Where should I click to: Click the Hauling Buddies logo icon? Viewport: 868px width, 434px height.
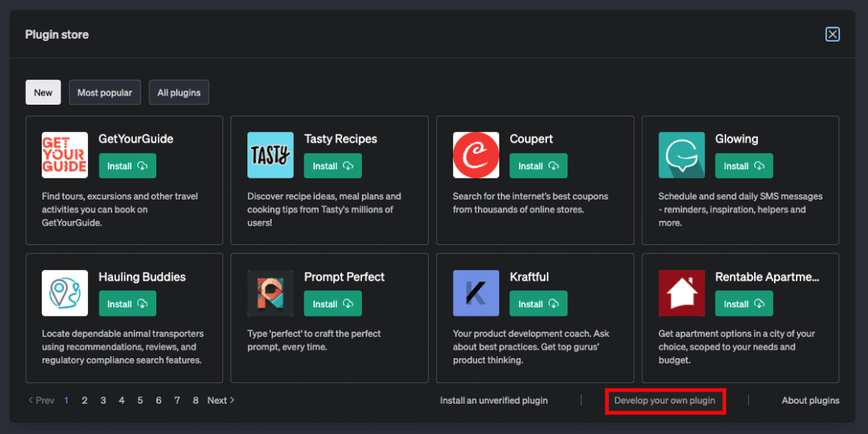tap(64, 293)
